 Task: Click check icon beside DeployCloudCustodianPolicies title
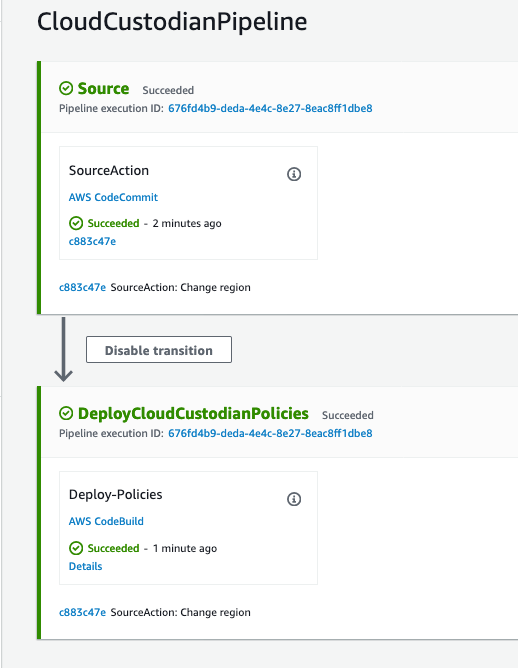pos(66,413)
